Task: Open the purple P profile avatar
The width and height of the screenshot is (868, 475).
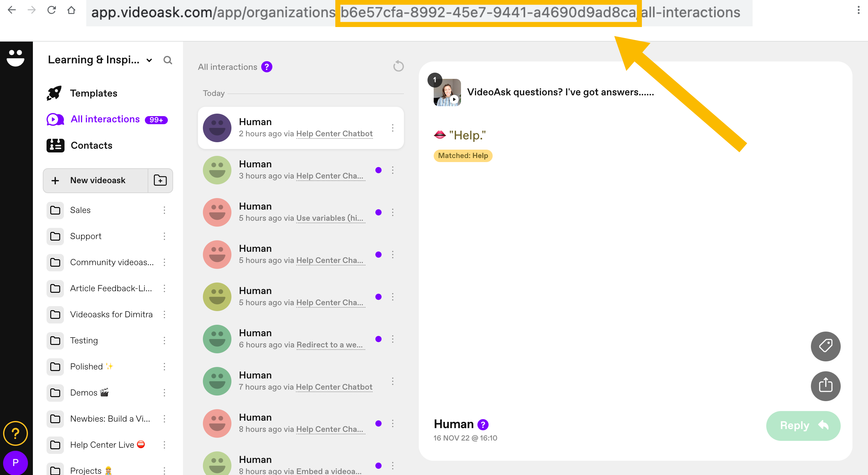Action: pyautogui.click(x=16, y=463)
